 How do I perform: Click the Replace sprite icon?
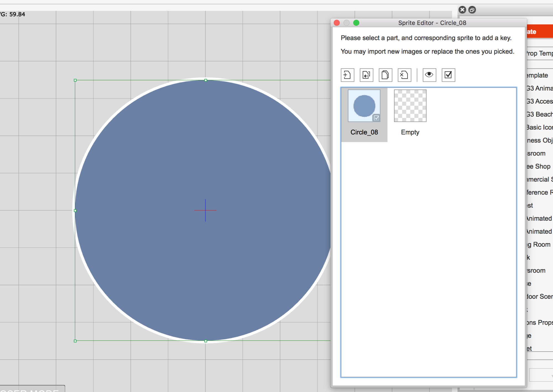366,75
